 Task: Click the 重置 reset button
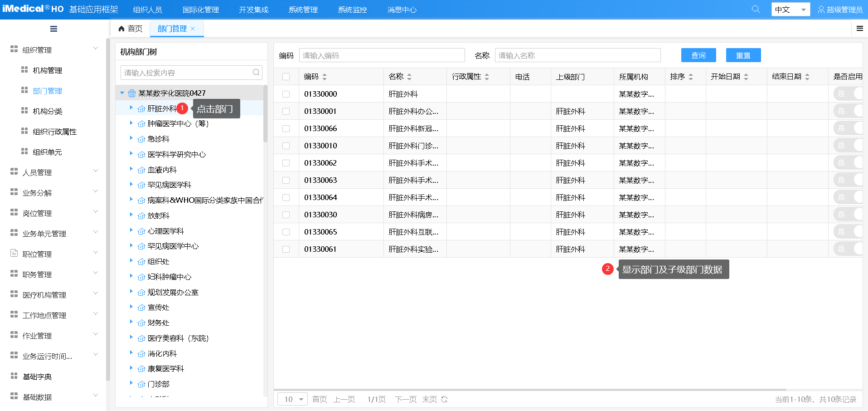743,55
